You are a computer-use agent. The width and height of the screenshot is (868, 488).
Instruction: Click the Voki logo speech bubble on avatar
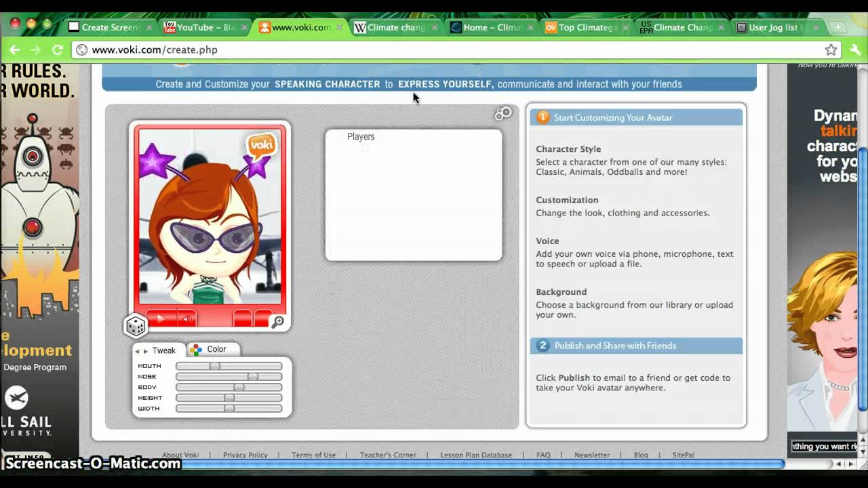(260, 146)
